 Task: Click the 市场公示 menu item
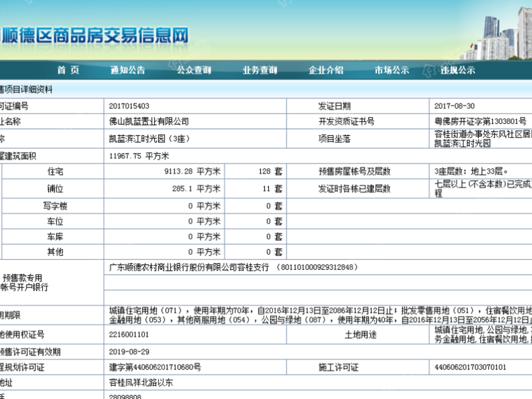(392, 70)
